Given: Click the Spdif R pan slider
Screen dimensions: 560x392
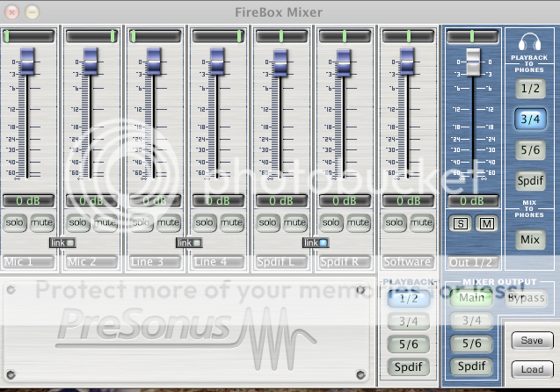Looking at the screenshot, I should click(345, 36).
